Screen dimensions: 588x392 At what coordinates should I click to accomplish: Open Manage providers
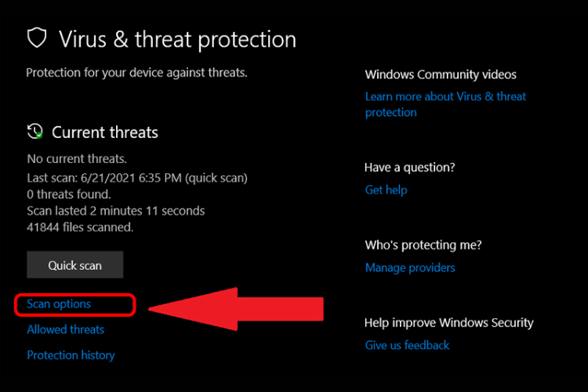[410, 267]
